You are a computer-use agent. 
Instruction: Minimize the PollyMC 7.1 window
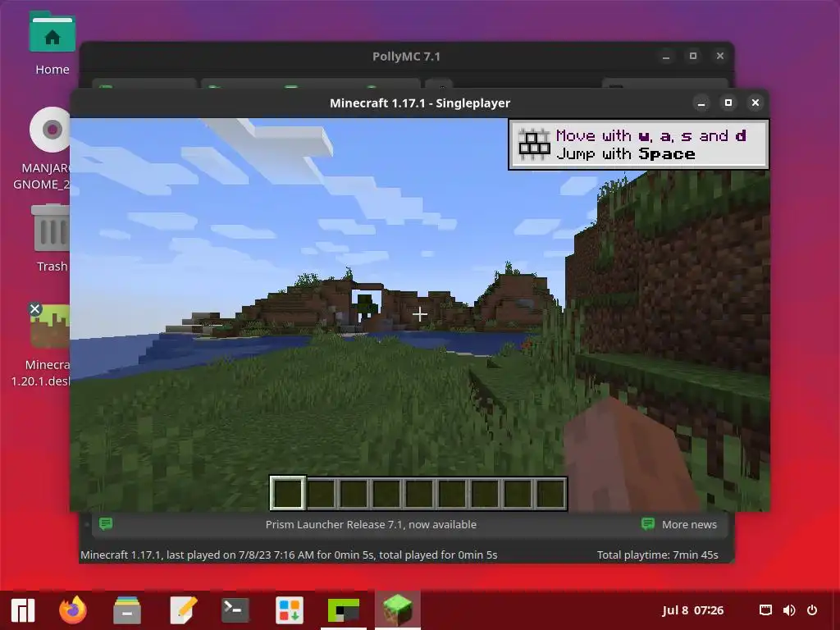[x=666, y=57]
